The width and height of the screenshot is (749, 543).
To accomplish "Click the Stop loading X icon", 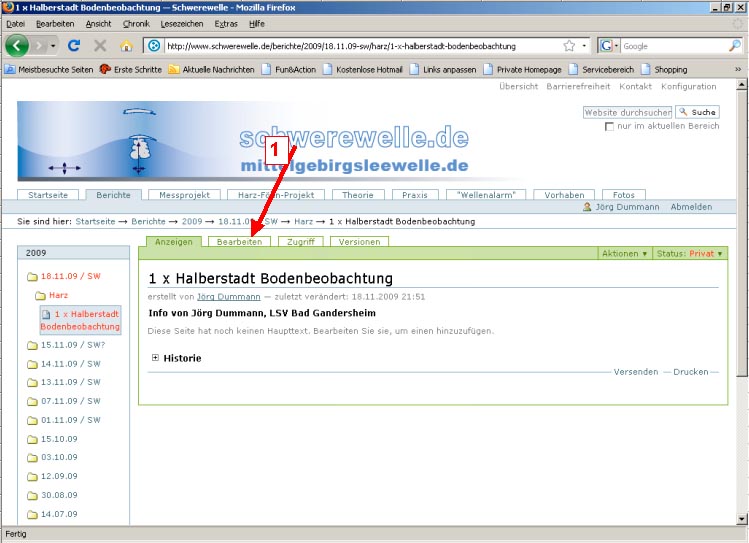I will tap(100, 46).
